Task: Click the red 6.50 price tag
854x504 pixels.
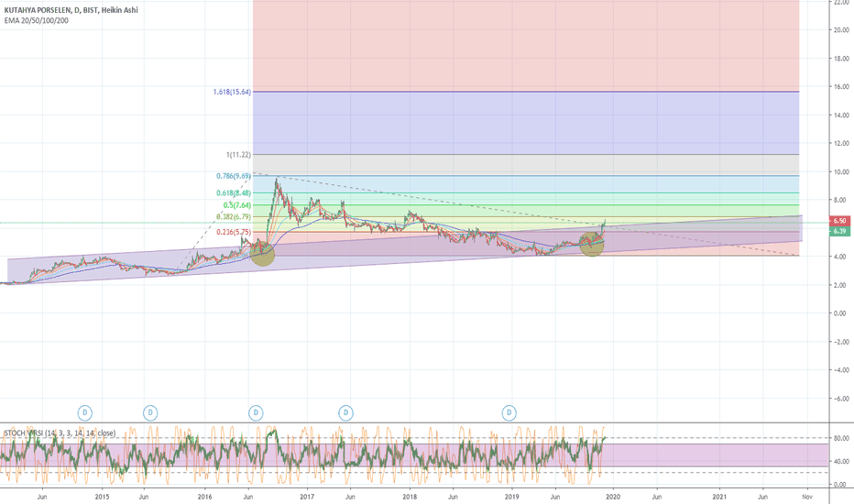Action: (839, 221)
